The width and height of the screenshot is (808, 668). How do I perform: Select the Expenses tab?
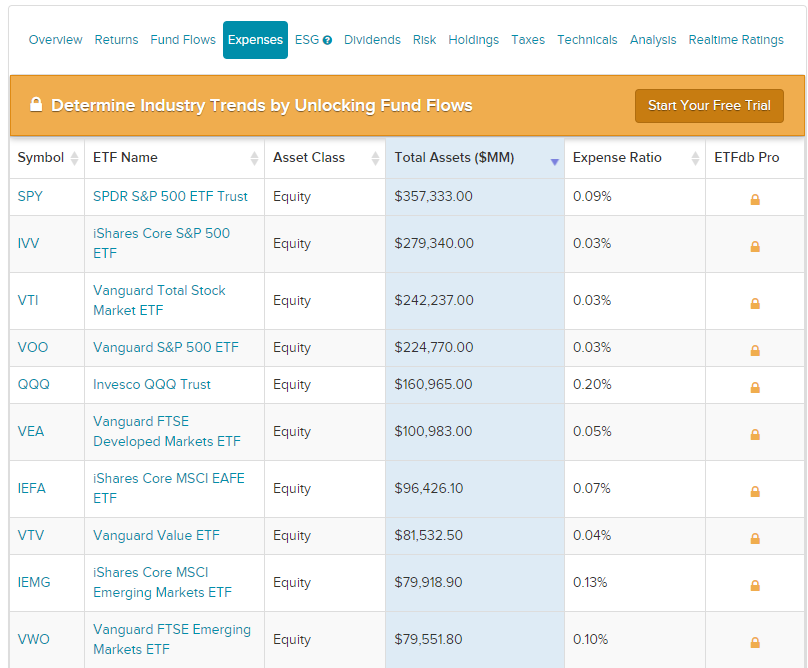pyautogui.click(x=255, y=40)
